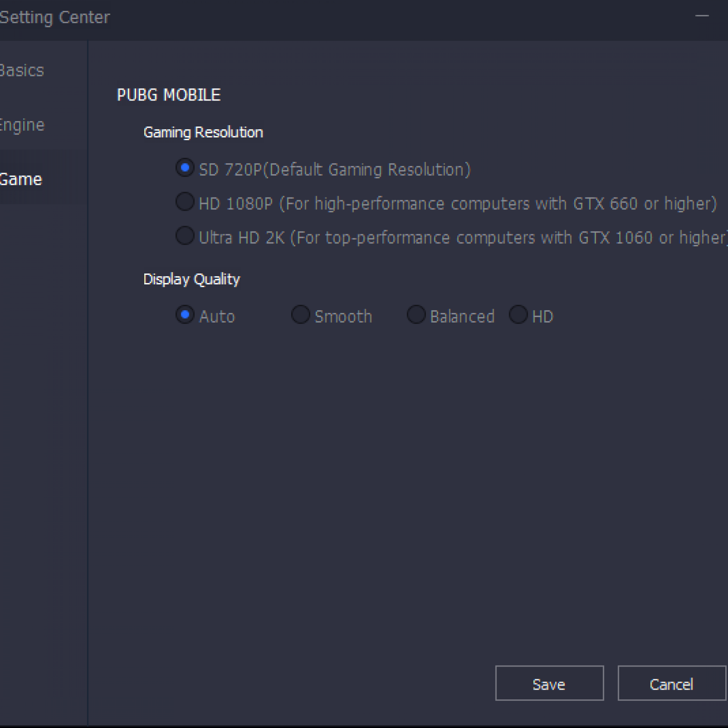Click the PUBG MOBILE heading
The image size is (728, 728).
[x=169, y=95]
